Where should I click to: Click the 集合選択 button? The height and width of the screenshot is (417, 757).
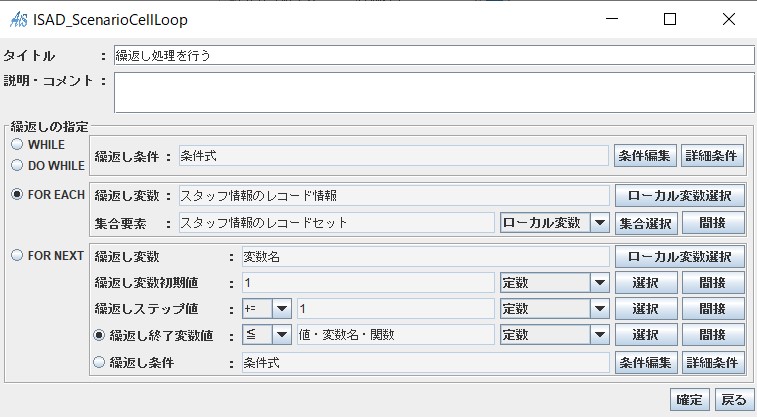click(x=646, y=223)
